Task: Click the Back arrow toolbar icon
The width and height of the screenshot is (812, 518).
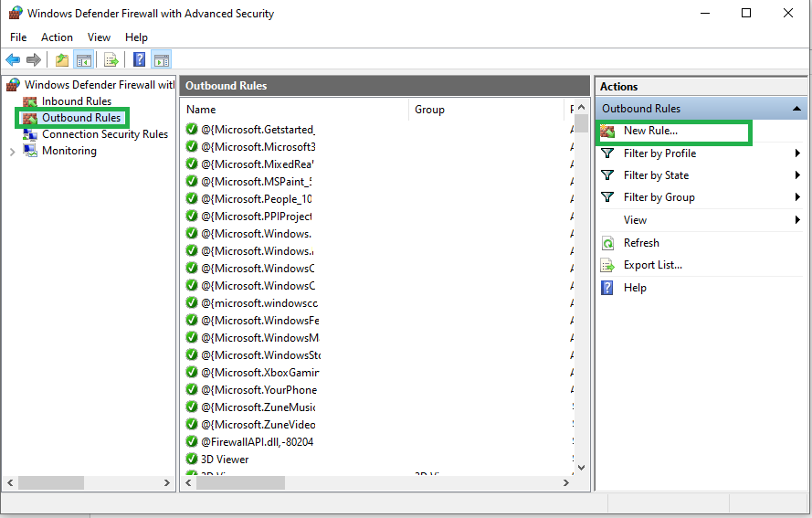Action: tap(13, 60)
